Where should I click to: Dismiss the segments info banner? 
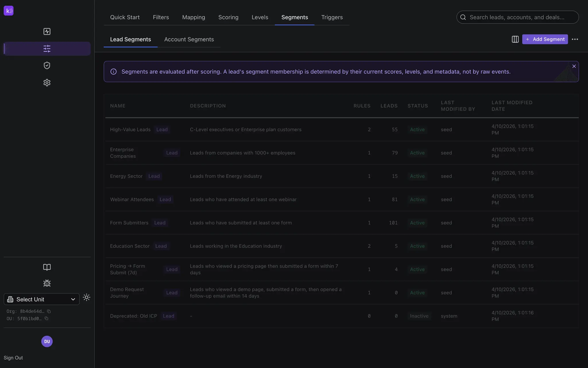click(x=574, y=66)
